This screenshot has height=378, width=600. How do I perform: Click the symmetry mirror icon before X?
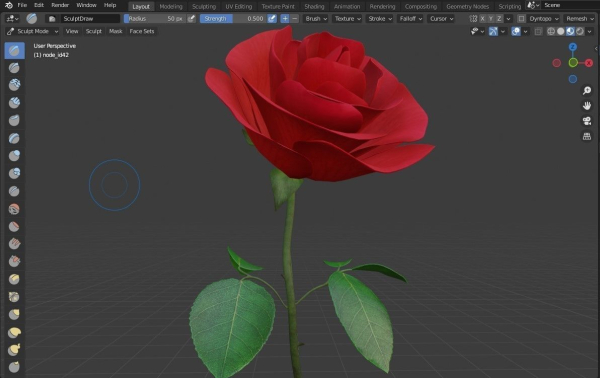(473, 19)
